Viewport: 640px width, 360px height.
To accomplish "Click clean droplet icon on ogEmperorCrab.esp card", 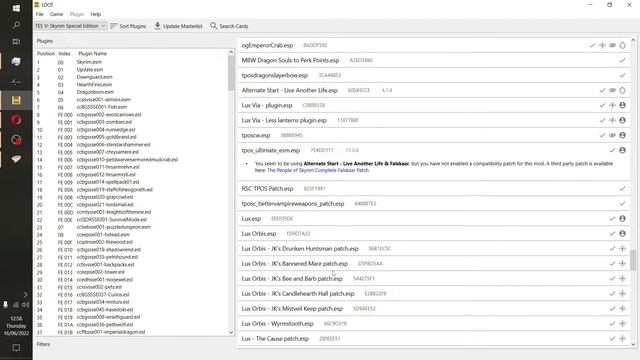I will (x=622, y=45).
